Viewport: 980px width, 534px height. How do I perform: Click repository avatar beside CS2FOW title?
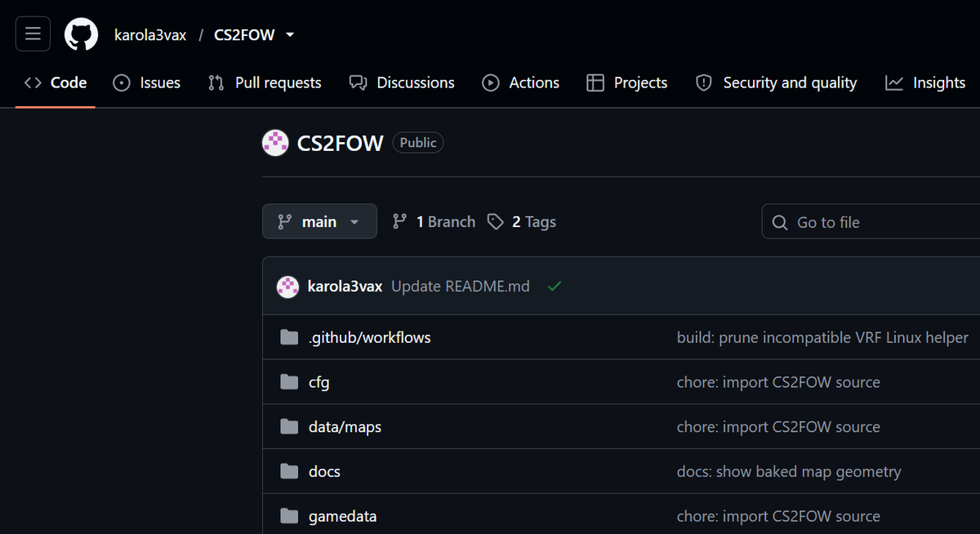coord(275,143)
